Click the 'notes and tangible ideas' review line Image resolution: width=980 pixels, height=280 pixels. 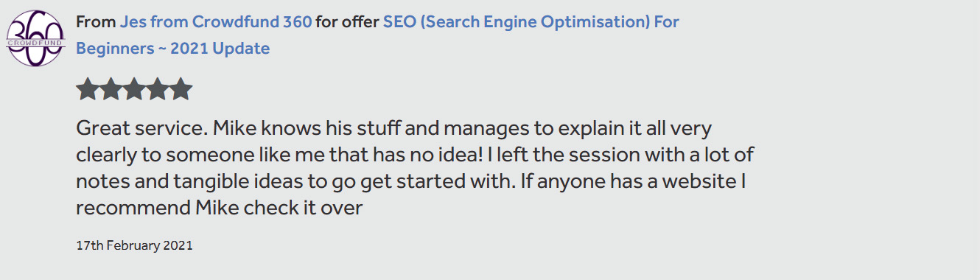tap(411, 182)
